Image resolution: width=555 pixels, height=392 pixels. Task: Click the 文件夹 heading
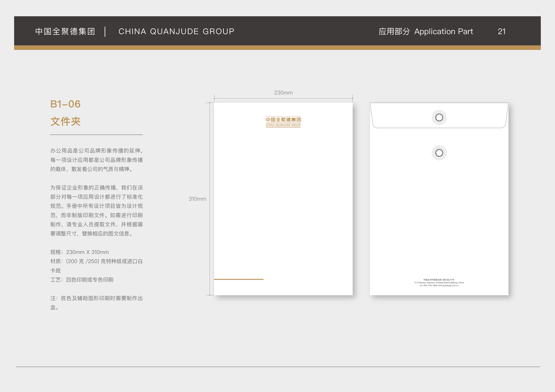click(x=65, y=121)
